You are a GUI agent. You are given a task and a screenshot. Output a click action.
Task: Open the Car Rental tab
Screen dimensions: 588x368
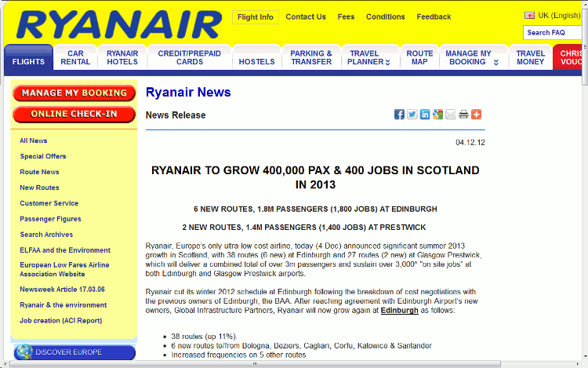75,58
